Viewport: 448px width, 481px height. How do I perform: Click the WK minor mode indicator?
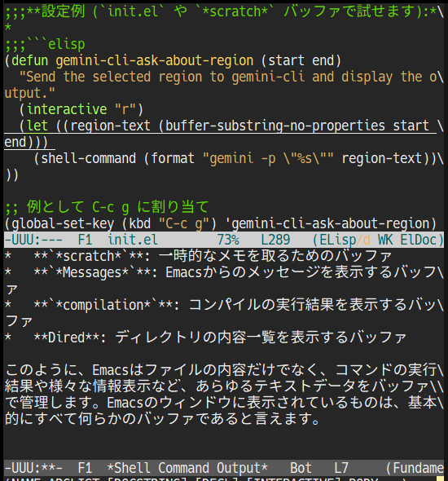(x=385, y=240)
